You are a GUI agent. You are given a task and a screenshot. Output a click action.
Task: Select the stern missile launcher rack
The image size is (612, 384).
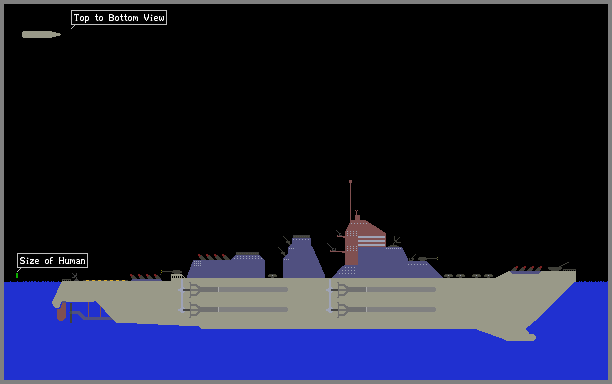pos(146,277)
